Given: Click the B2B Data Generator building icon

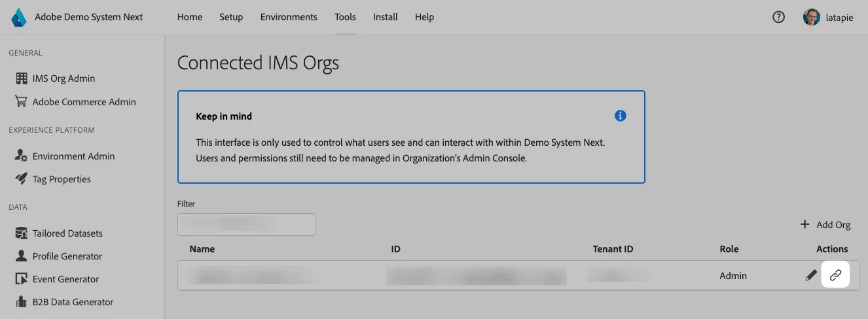Looking at the screenshot, I should [21, 302].
